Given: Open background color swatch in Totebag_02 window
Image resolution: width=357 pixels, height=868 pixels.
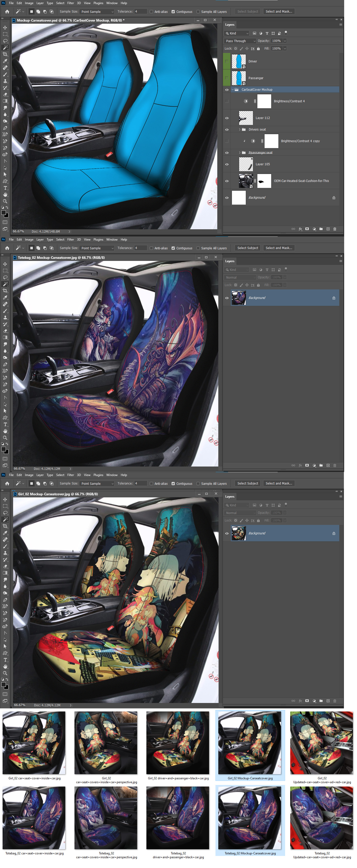Looking at the screenshot, I should [7, 452].
